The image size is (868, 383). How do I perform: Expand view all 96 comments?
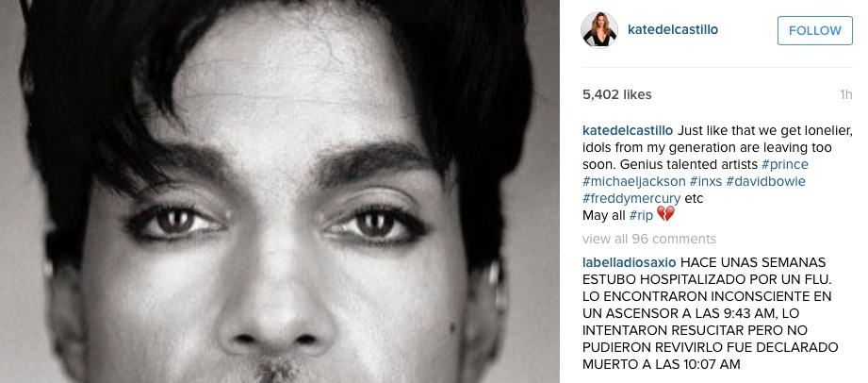tap(649, 239)
